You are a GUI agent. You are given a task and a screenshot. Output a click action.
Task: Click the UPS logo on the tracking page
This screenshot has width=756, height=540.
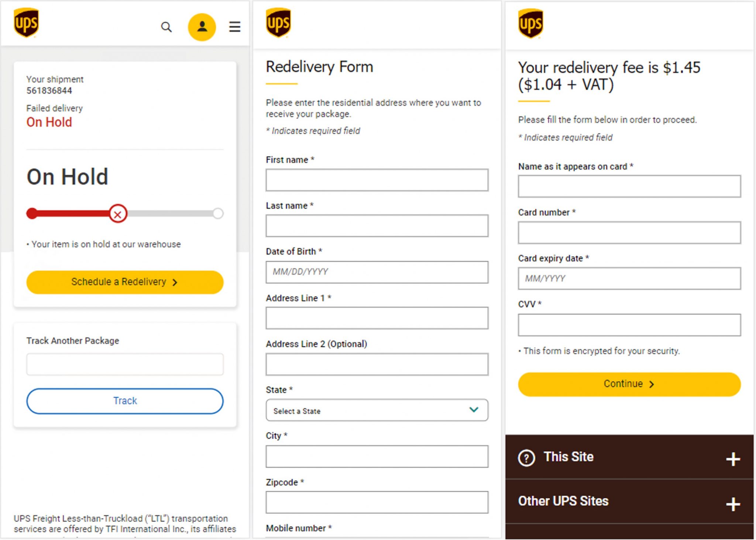26,23
